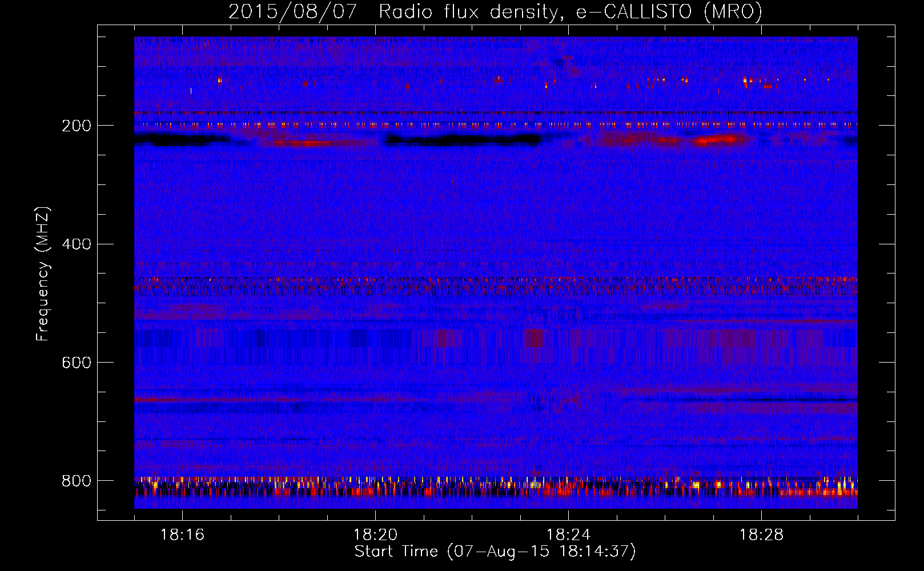Click the 18:20 time tick label

375,535
